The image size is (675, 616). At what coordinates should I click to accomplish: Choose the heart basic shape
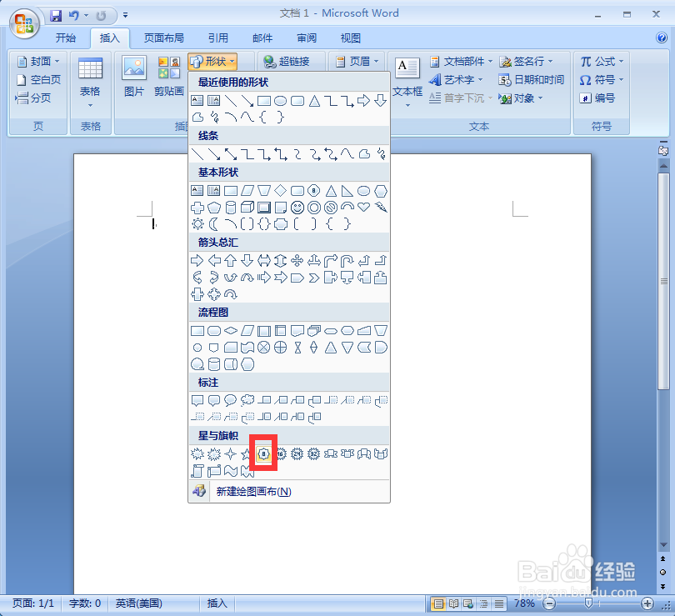[x=364, y=208]
